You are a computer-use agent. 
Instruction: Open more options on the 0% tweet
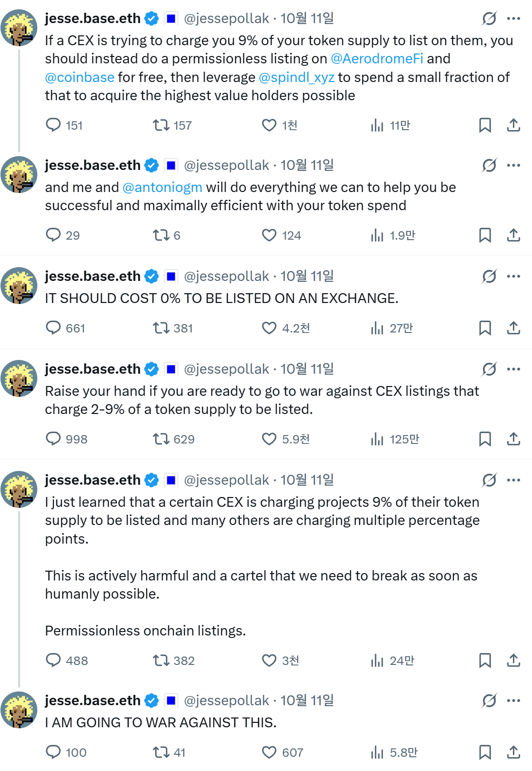point(513,276)
